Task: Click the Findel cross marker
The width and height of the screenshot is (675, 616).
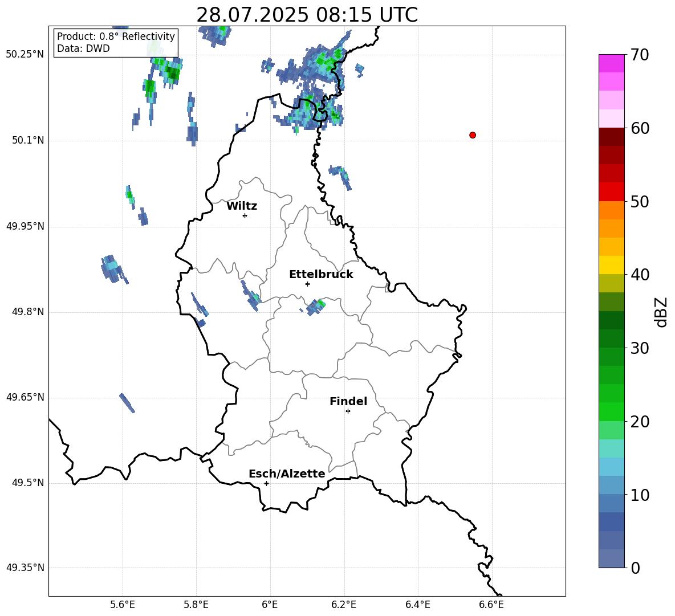Action: pyautogui.click(x=348, y=411)
